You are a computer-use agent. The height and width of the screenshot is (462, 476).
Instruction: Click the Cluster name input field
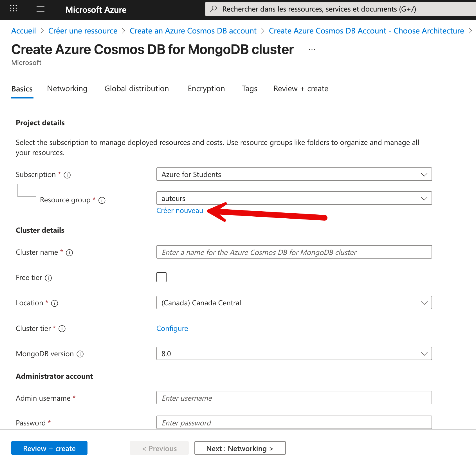294,252
